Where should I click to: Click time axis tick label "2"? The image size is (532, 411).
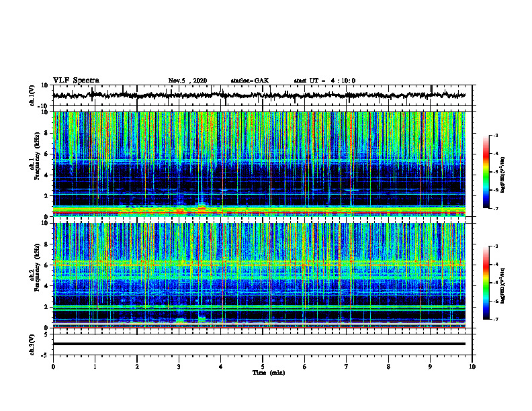(x=137, y=367)
